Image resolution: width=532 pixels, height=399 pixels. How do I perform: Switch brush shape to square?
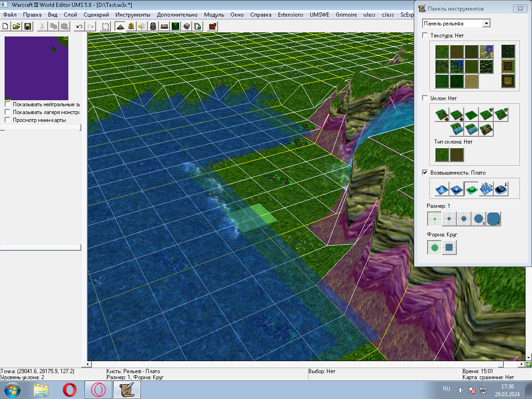pyautogui.click(x=449, y=248)
